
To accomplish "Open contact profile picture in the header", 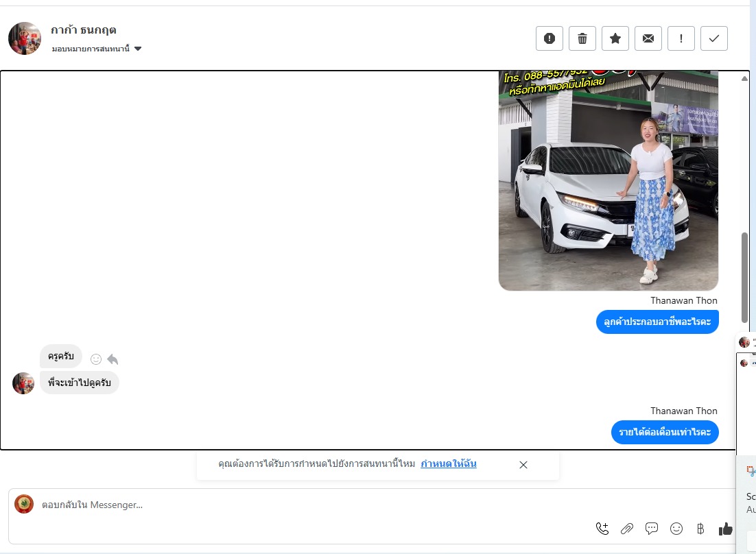I will point(25,38).
